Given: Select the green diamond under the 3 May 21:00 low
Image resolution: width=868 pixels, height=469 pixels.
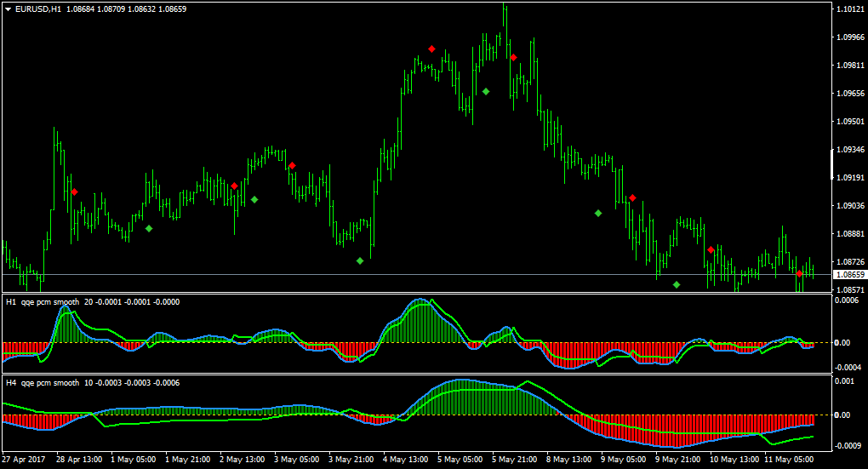Looking at the screenshot, I should (360, 260).
